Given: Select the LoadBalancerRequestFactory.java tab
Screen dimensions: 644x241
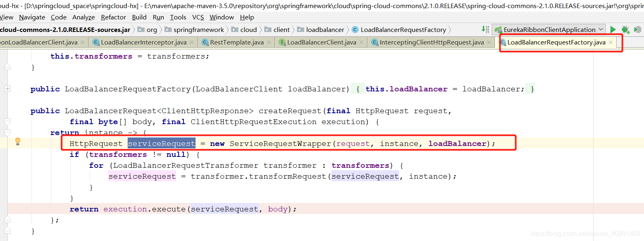Looking at the screenshot, I should [x=556, y=42].
